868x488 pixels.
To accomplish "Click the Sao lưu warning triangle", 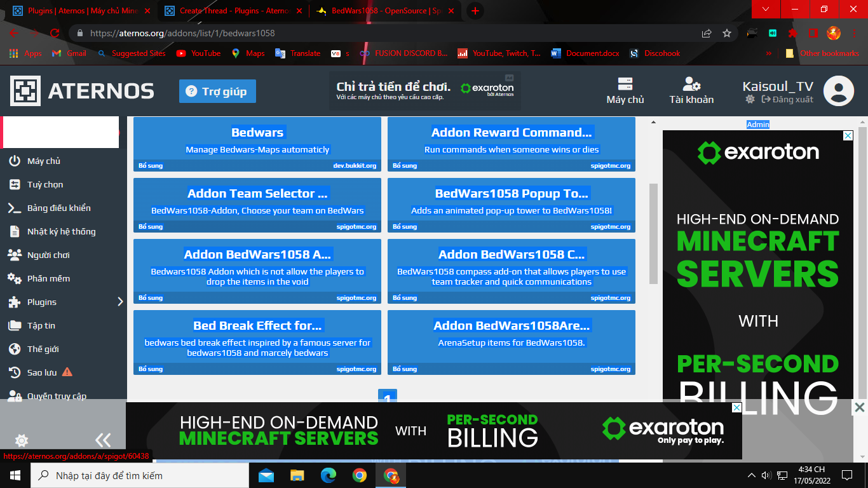I will pyautogui.click(x=67, y=372).
